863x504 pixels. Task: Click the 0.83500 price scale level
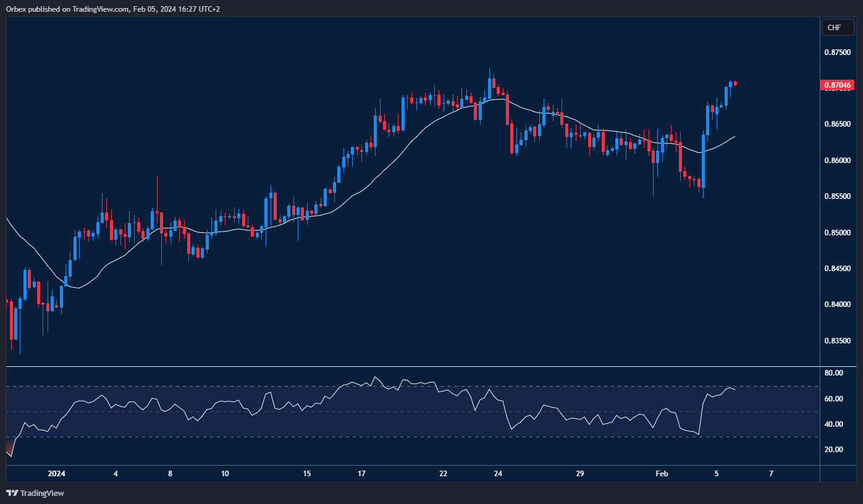coord(838,341)
